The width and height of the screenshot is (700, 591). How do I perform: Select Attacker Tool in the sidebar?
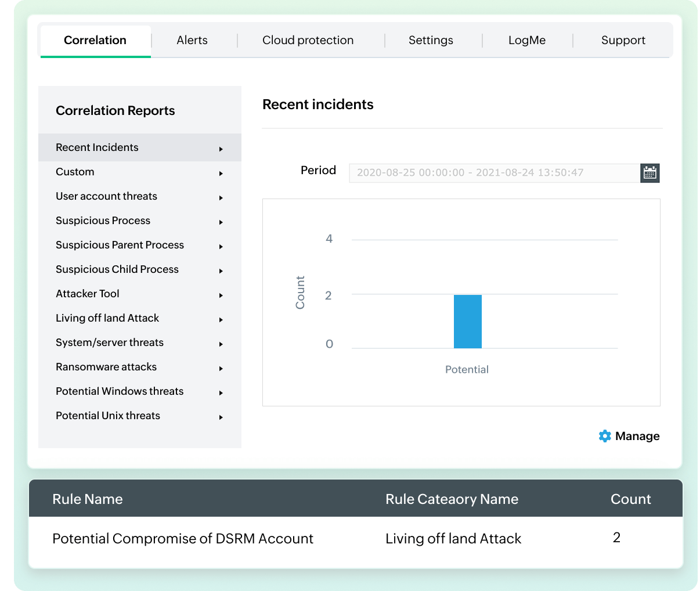pos(88,294)
